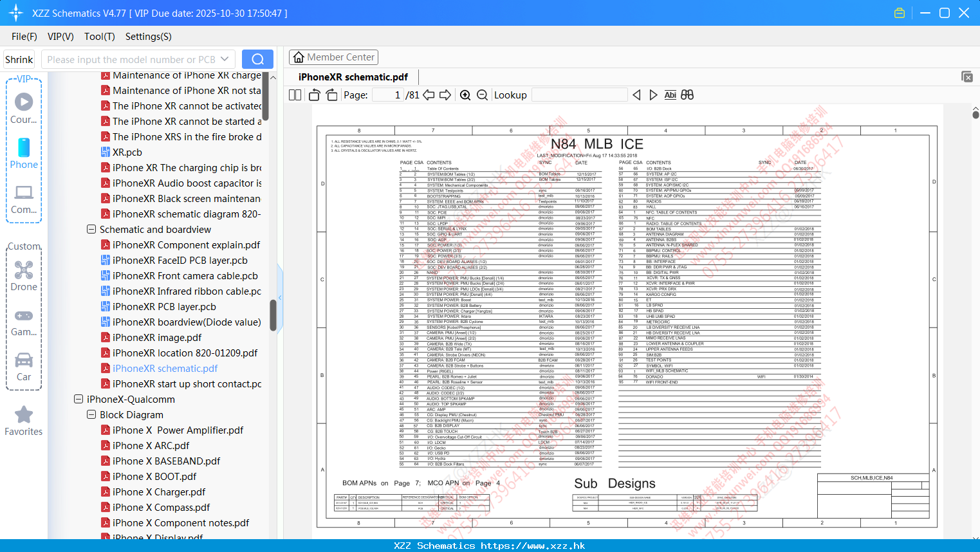Viewport: 980px width, 552px height.
Task: Find previous lookup result
Action: point(636,95)
